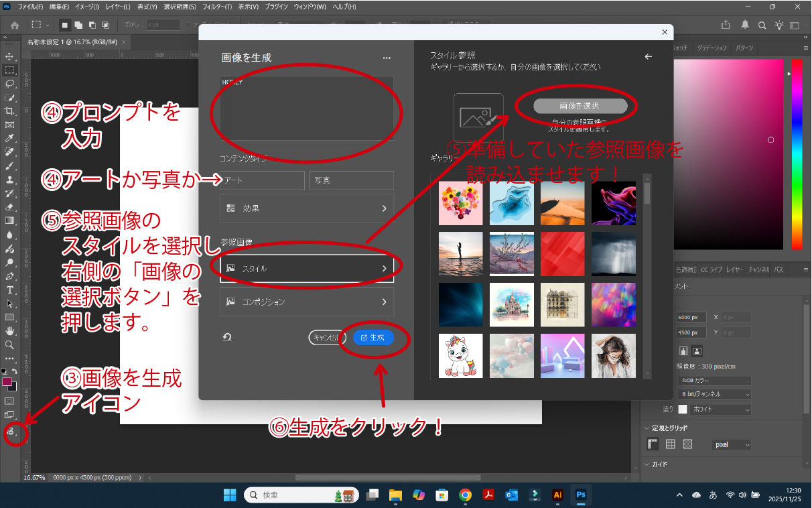The width and height of the screenshot is (812, 508).
Task: Select the Lasso tool
Action: tap(9, 83)
